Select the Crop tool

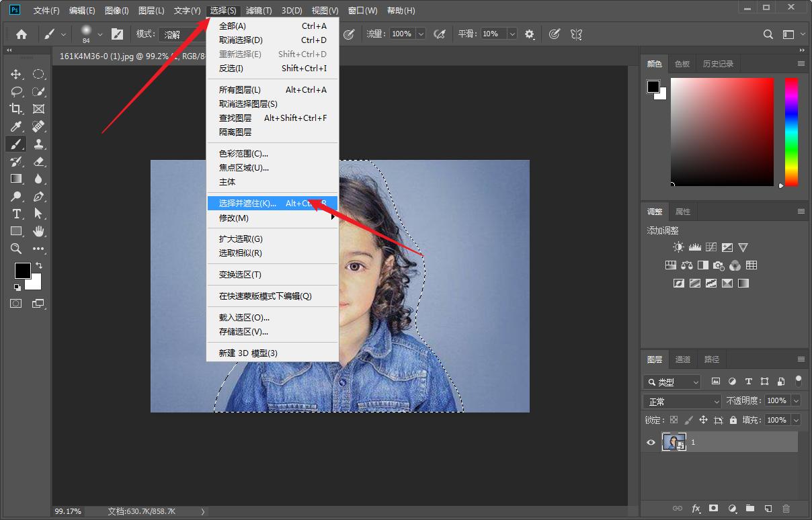coord(16,109)
